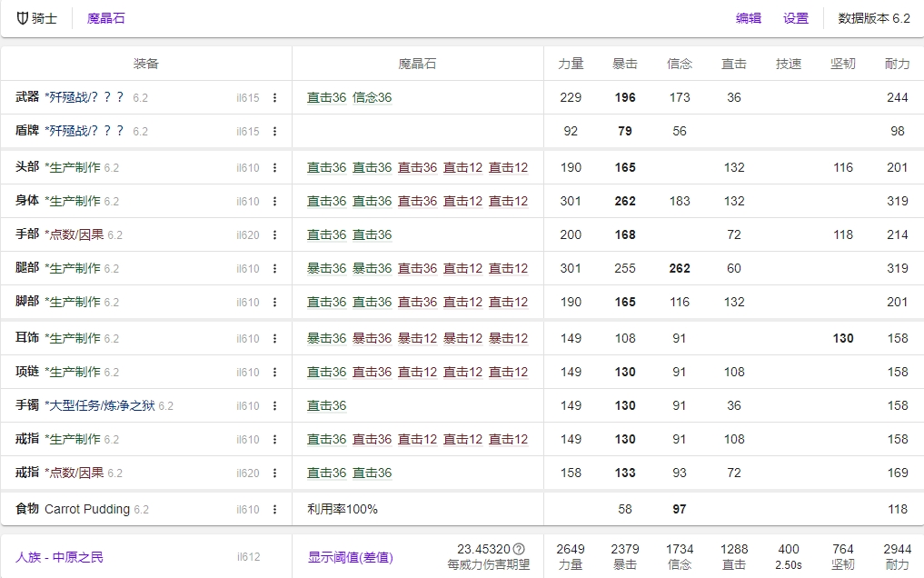924x578 pixels.
Task: Open the 食物 row's kebab menu
Action: pyautogui.click(x=276, y=508)
